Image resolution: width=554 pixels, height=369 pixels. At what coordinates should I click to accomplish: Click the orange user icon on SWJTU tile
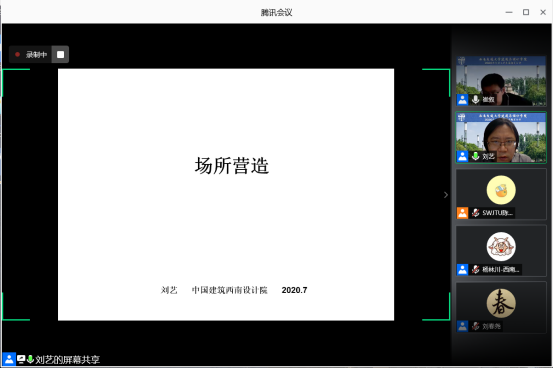tap(462, 213)
